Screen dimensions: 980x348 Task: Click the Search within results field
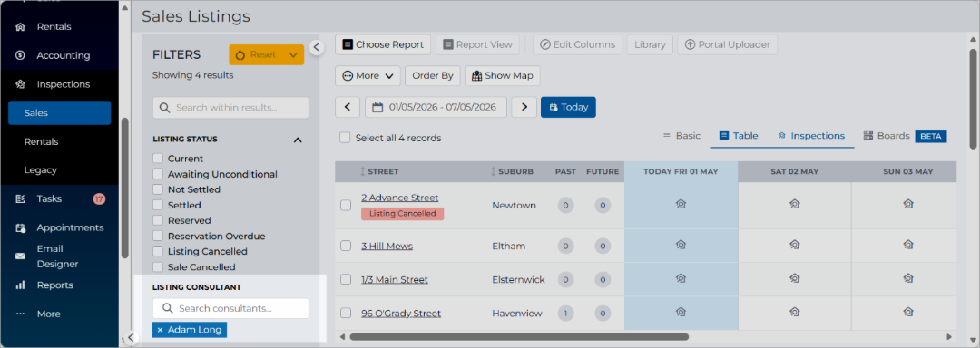(x=230, y=107)
